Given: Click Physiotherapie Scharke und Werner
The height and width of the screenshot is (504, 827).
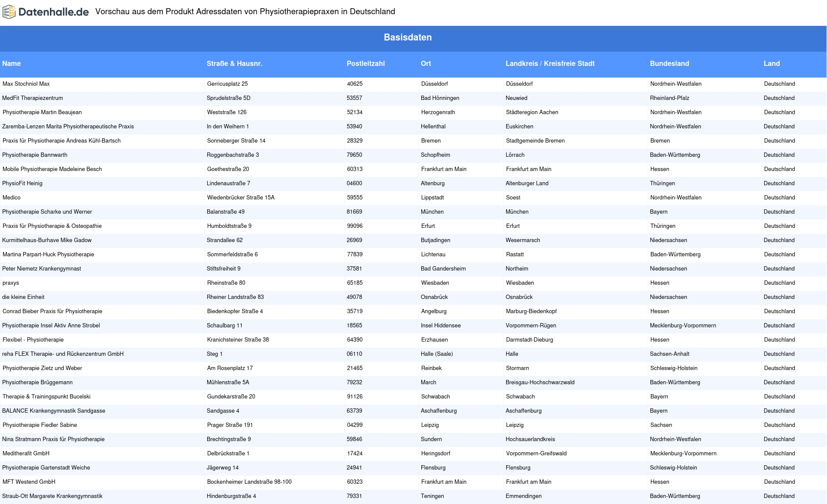Looking at the screenshot, I should (x=47, y=212).
